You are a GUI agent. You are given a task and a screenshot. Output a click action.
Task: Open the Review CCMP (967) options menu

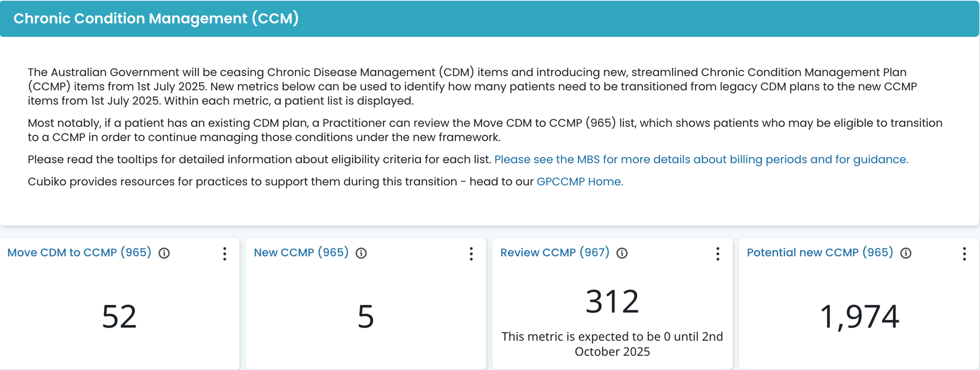717,253
